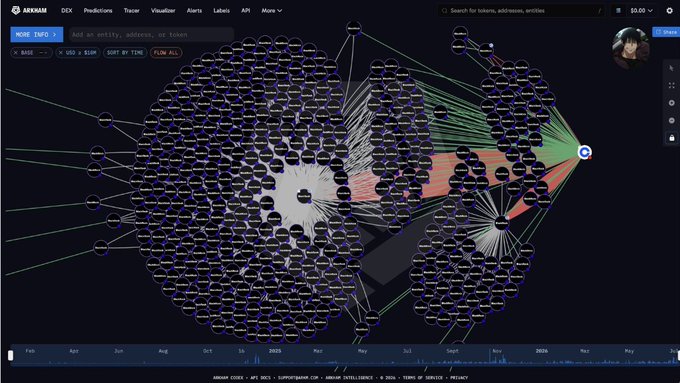Focus the Add an entity, address, or token field
Image resolution: width=680 pixels, height=383 pixels.
151,34
